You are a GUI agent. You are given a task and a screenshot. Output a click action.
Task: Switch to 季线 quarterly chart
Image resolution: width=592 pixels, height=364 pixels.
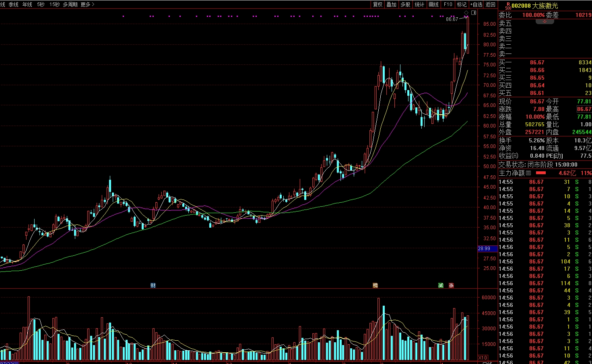click(x=14, y=4)
